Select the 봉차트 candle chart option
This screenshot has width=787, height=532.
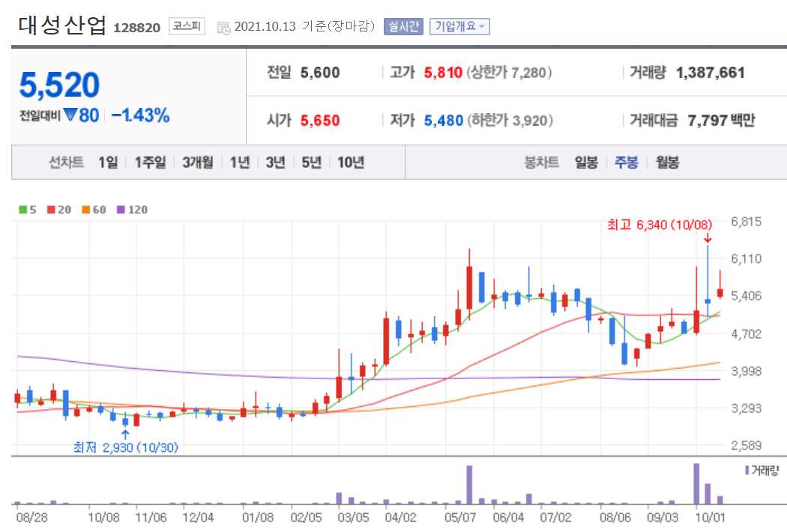pyautogui.click(x=541, y=162)
